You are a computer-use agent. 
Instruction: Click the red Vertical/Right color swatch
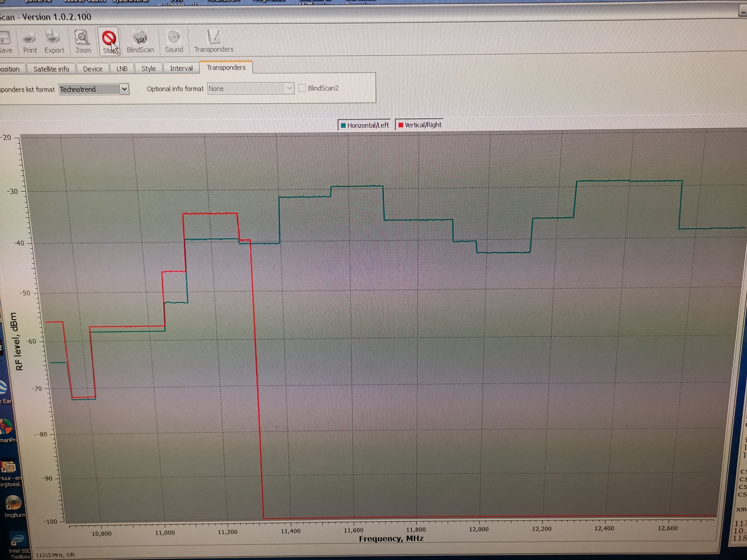400,125
